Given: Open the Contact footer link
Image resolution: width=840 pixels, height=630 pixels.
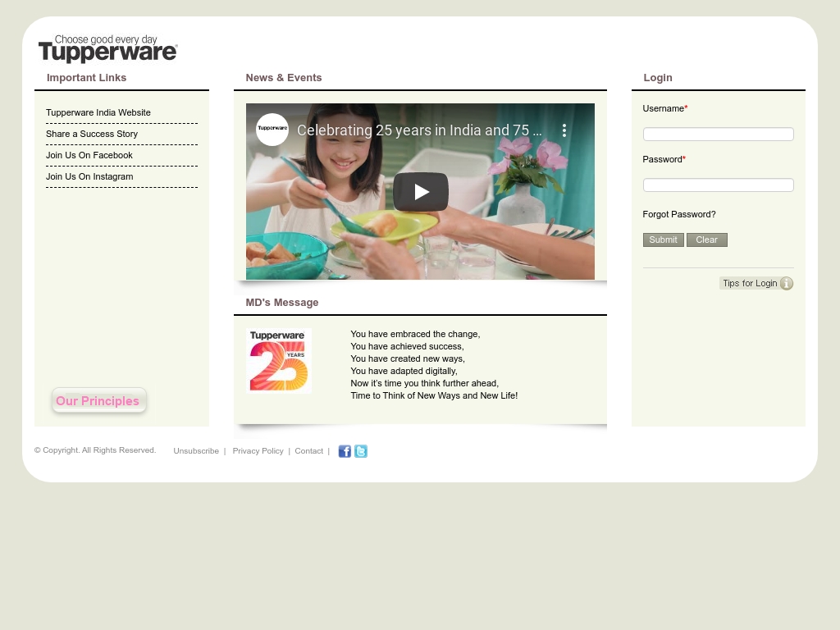Looking at the screenshot, I should (308, 451).
